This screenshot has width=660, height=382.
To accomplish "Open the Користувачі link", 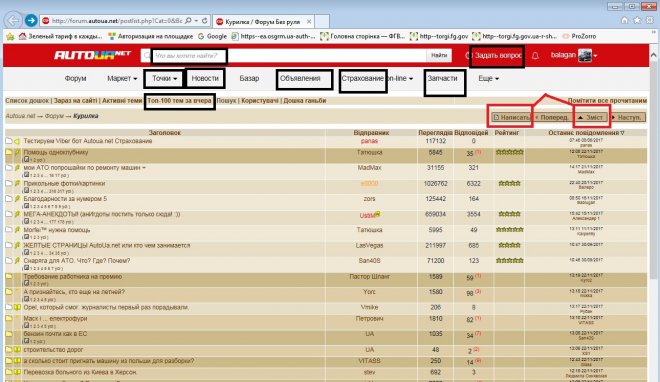I will click(x=260, y=101).
